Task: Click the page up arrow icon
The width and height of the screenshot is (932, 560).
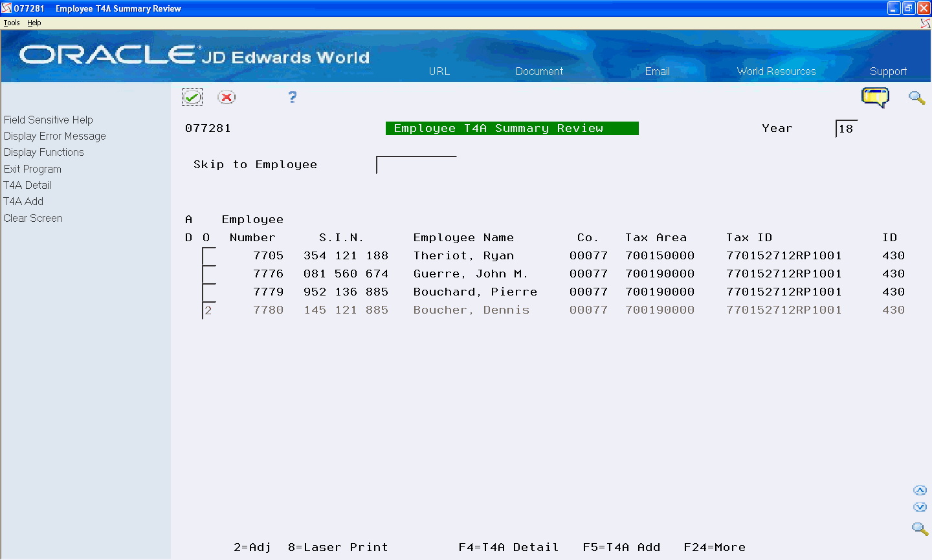Action: pyautogui.click(x=920, y=490)
